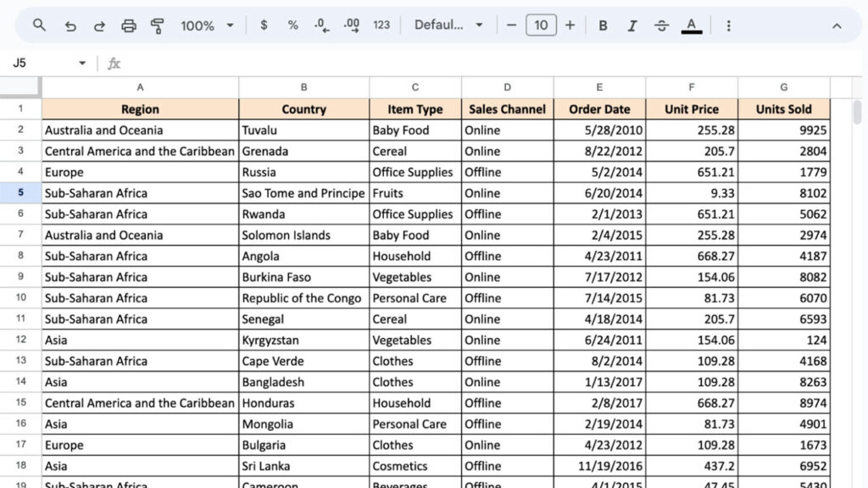Redo the last undone action
Viewport: 868px width, 488px height.
(x=99, y=25)
